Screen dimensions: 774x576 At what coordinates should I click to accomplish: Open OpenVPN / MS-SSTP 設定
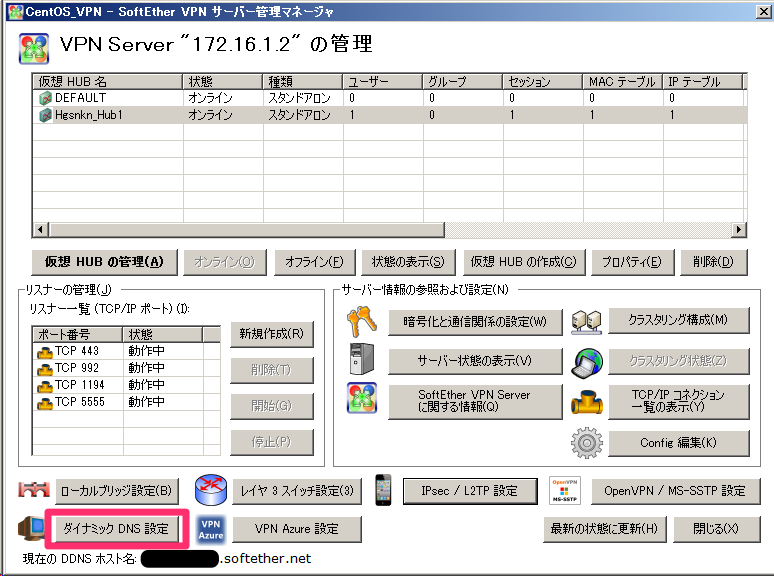tap(675, 491)
